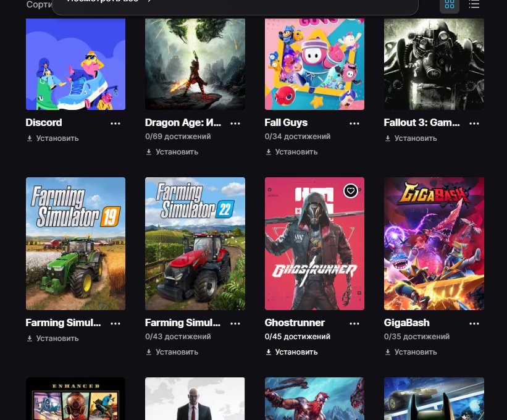Install Farming Simulator 19
The image size is (507, 420).
tap(52, 338)
